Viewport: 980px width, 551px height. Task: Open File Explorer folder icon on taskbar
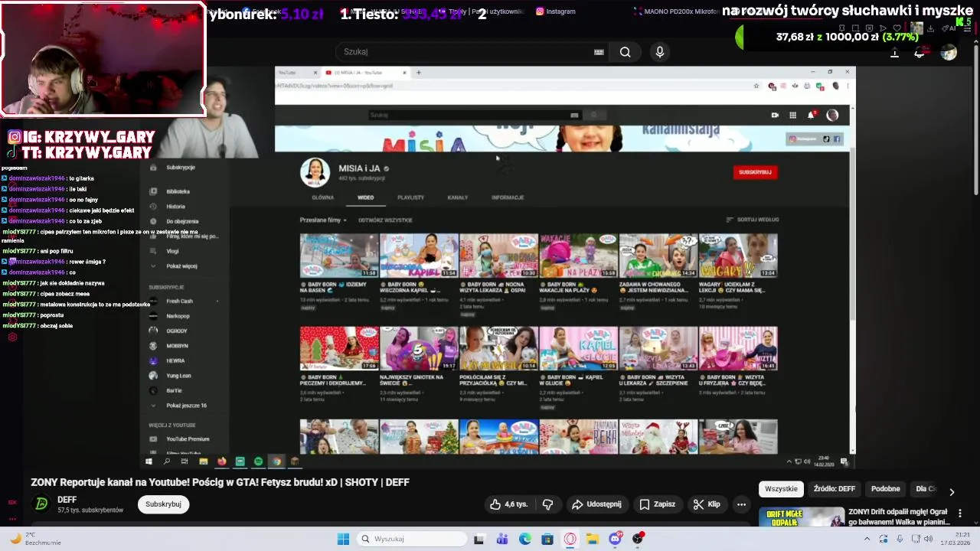pos(593,539)
